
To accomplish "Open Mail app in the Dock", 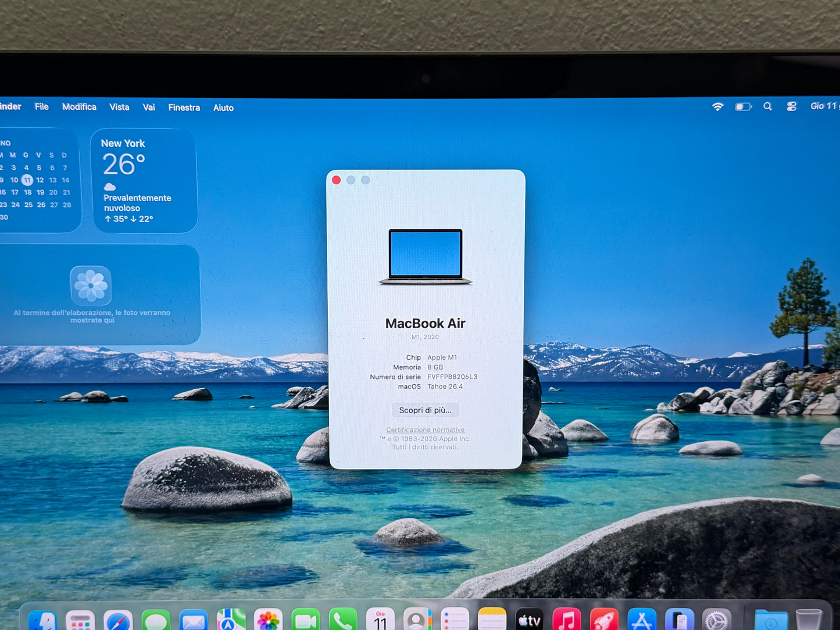I will click(x=194, y=621).
